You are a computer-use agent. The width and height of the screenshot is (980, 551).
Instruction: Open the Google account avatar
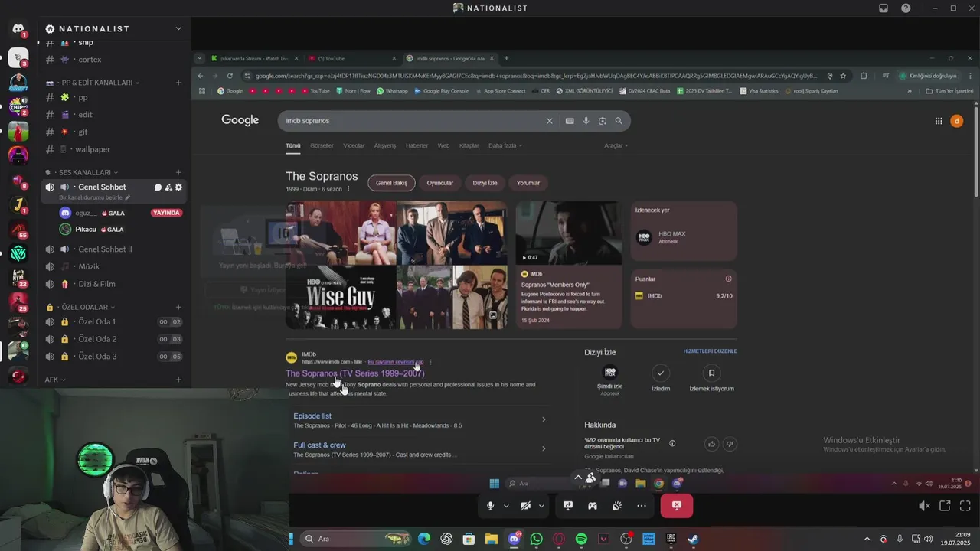956,121
